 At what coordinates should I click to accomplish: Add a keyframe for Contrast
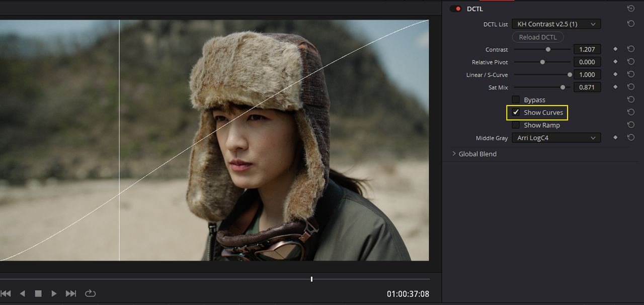(x=615, y=49)
